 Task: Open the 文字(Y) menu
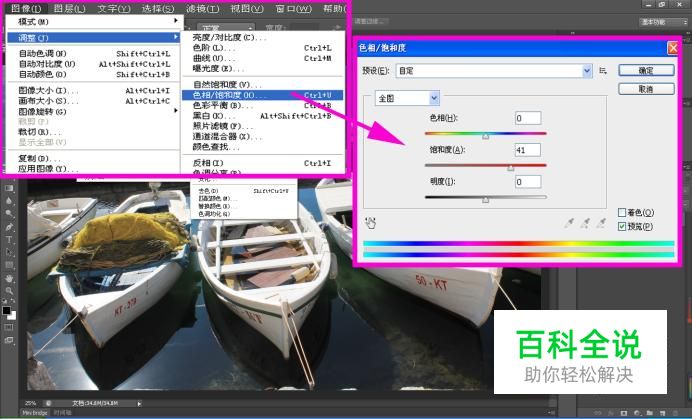[114, 8]
